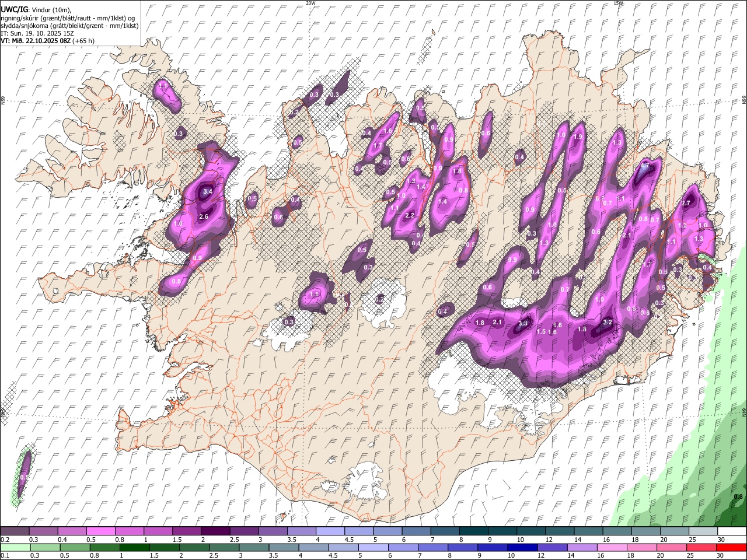
Task: Pick the darkest purple 2 swatch in the upper legend row
Action: coord(215,531)
